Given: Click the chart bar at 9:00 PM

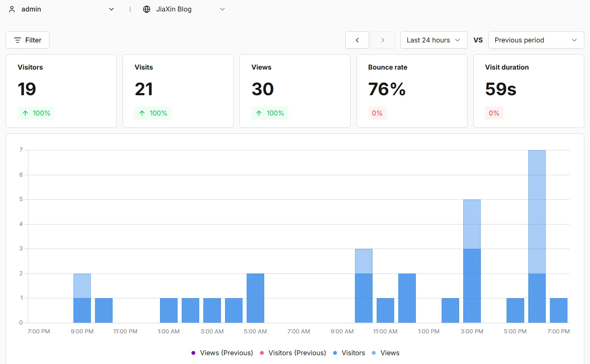Looking at the screenshot, I should tap(82, 298).
